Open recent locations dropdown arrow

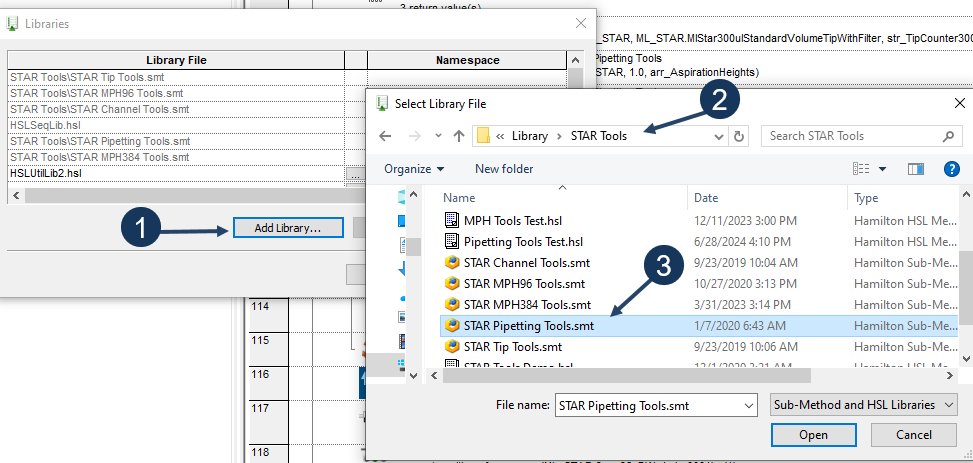click(x=438, y=136)
